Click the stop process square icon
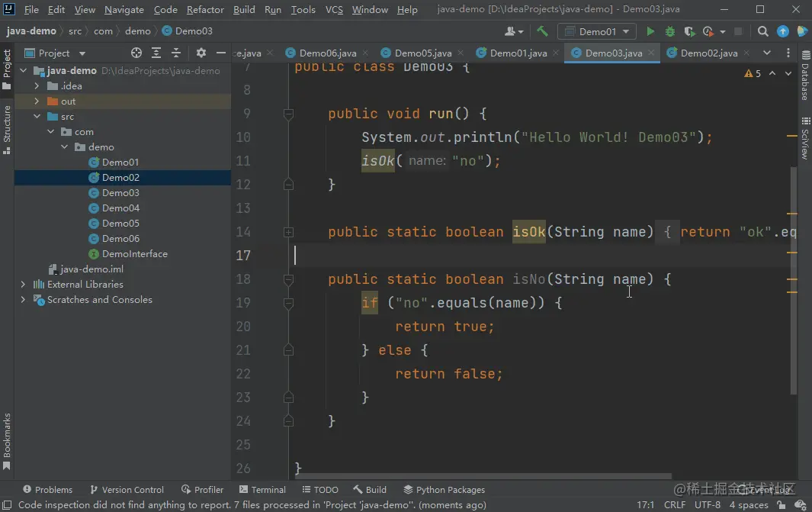Screen dimensions: 812x512 (739, 31)
